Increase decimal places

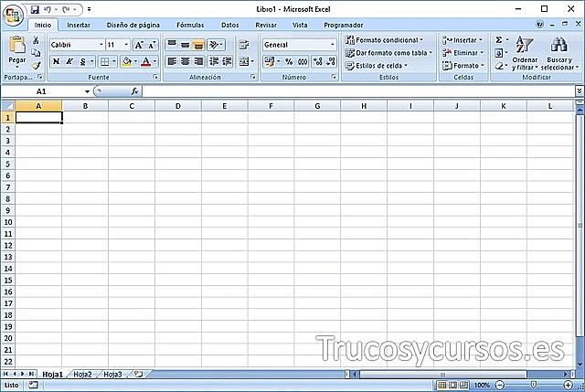(x=317, y=61)
